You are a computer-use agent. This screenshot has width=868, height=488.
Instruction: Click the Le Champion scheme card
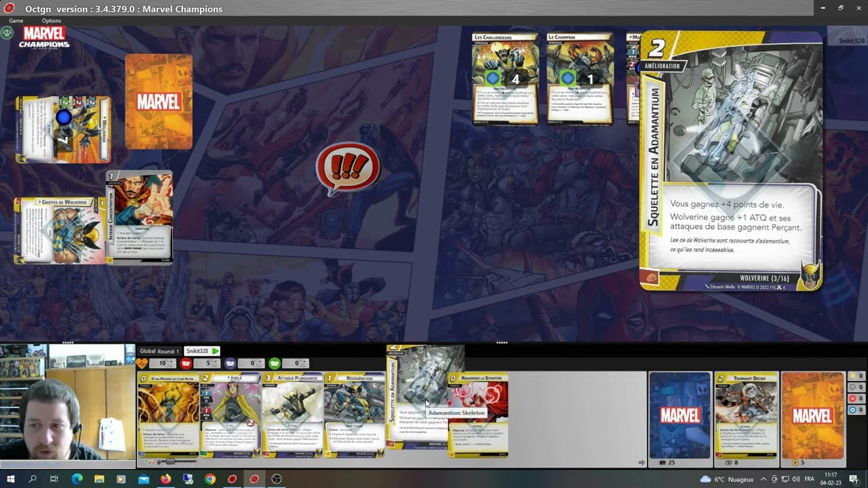coord(579,79)
